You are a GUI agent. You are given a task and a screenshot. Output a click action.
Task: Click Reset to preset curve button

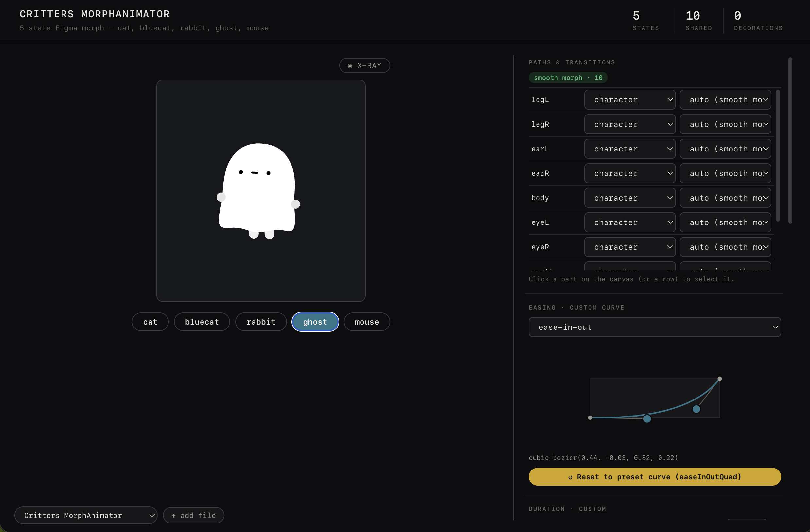[x=655, y=476]
